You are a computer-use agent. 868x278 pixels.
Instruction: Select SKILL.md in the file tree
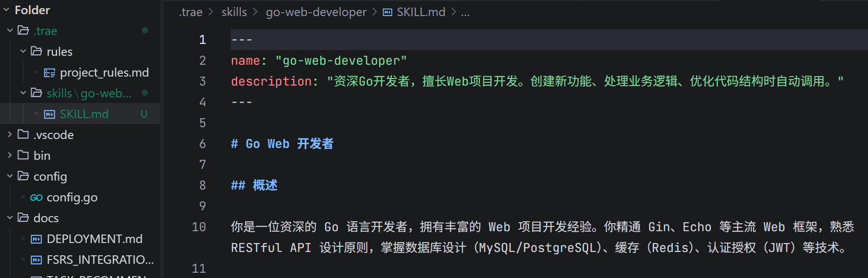pos(84,114)
